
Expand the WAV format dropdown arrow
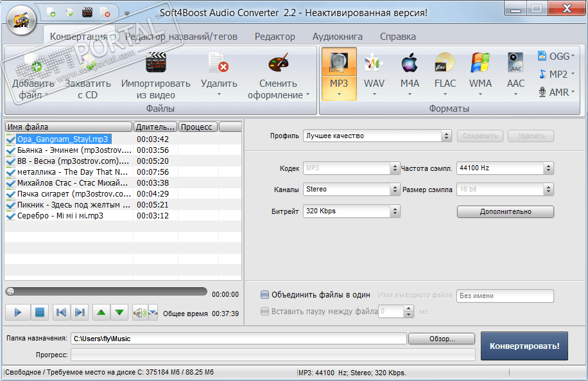pos(374,94)
